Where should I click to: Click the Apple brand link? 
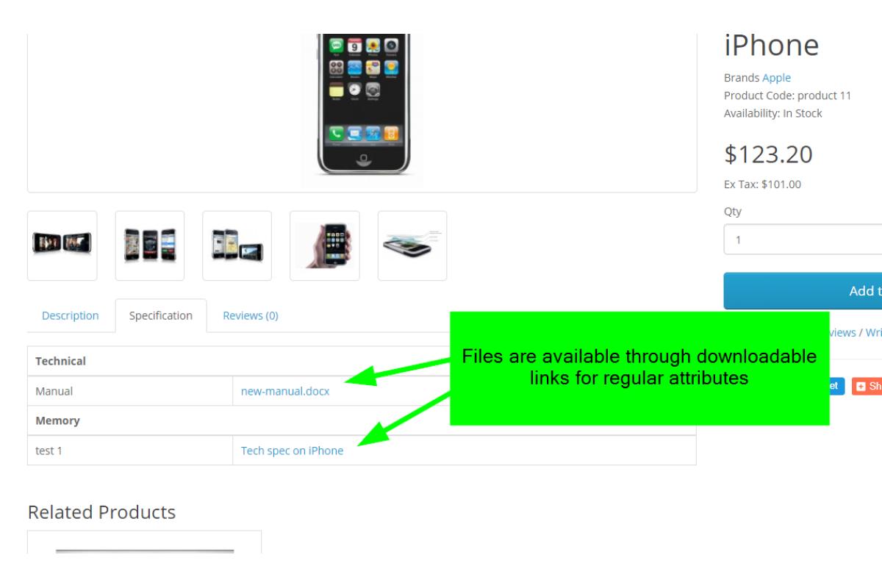tap(776, 78)
